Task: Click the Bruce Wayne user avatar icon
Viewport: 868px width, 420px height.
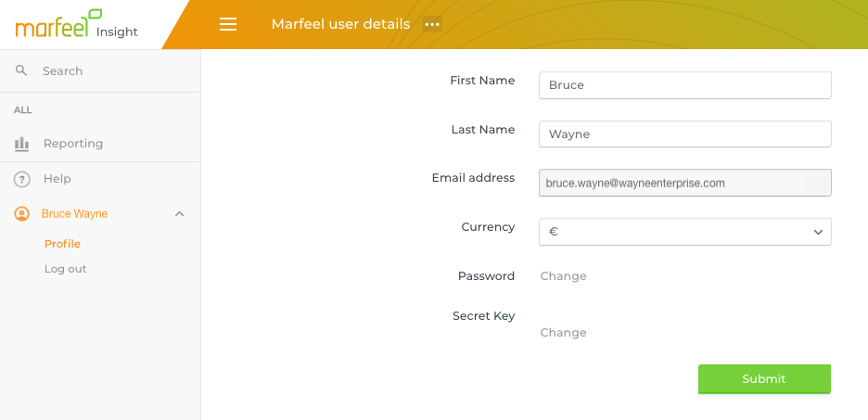Action: (21, 214)
